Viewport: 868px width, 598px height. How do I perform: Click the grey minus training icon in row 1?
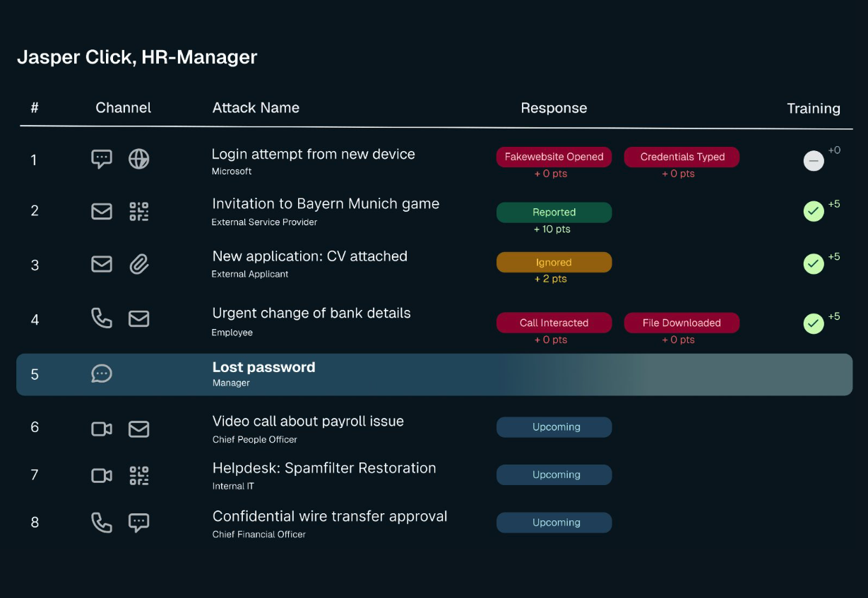coord(814,161)
